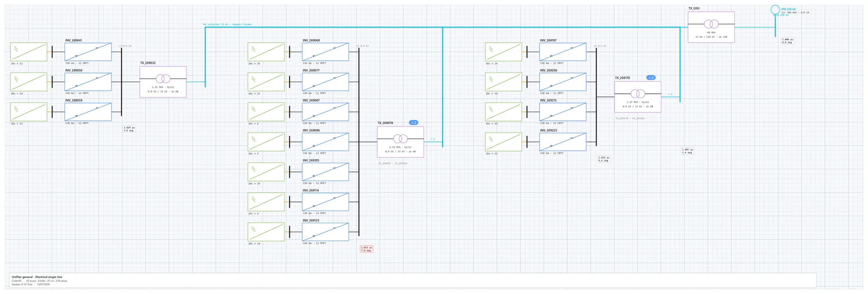Click the DC disconnect bar before INV_269059
This screenshot has width=868, height=294.
52,112
